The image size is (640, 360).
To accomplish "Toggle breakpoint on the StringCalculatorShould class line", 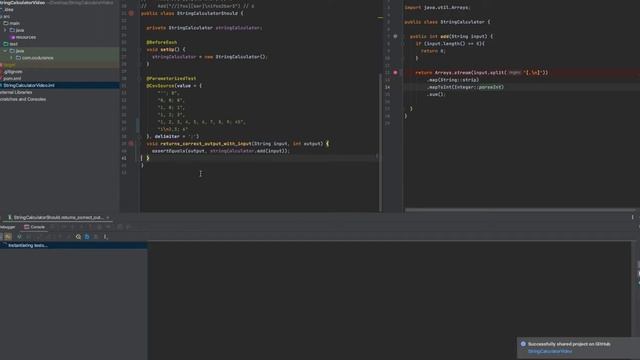I will click(131, 13).
